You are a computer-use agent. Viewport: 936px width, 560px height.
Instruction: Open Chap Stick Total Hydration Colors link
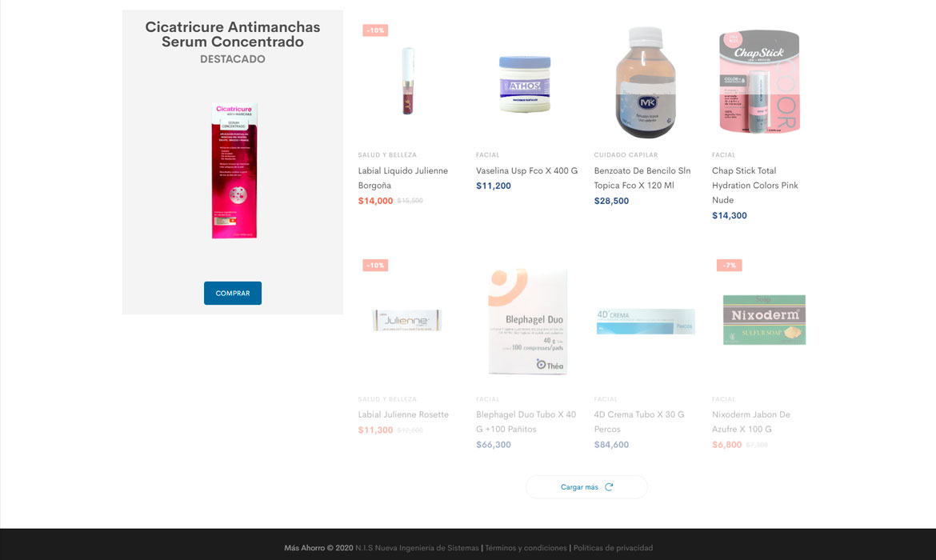[755, 185]
